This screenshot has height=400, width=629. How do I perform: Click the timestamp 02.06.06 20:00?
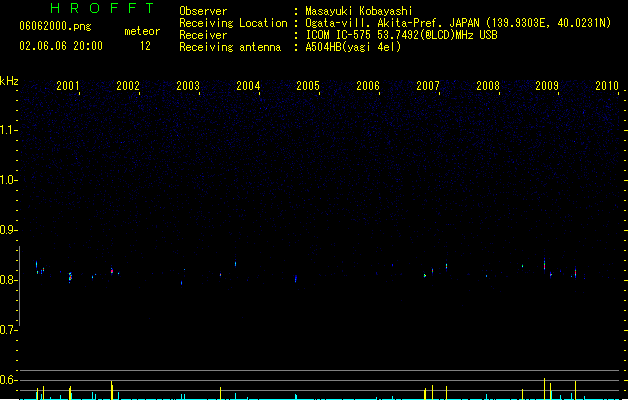61,46
